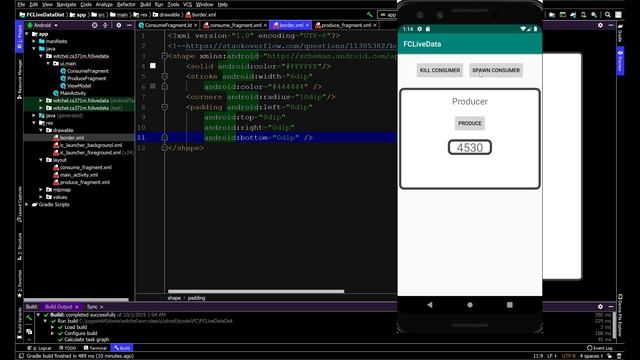Toggle Favorites side tab
The height and width of the screenshot is (360, 640).
(x=19, y=284)
